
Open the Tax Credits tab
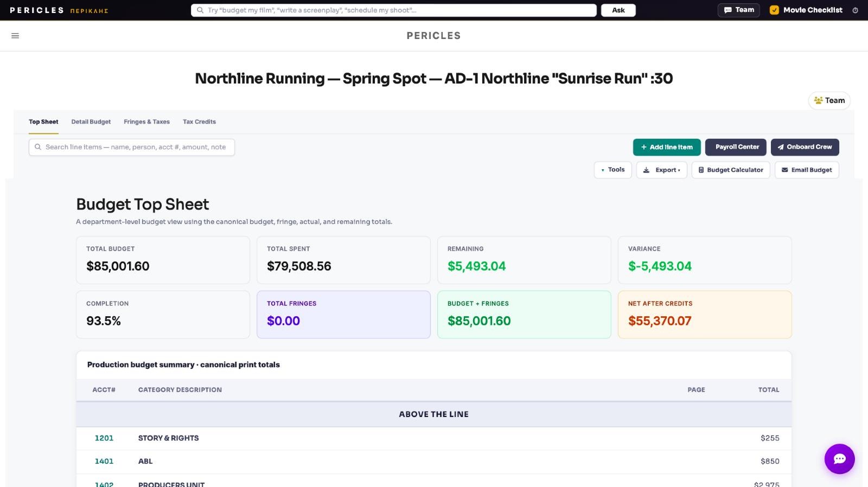pos(199,122)
